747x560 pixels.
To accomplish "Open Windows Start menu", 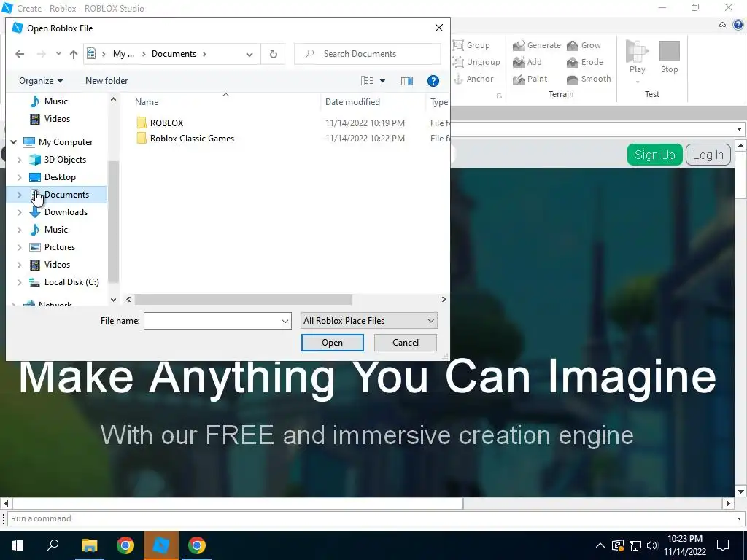I will coord(18,545).
